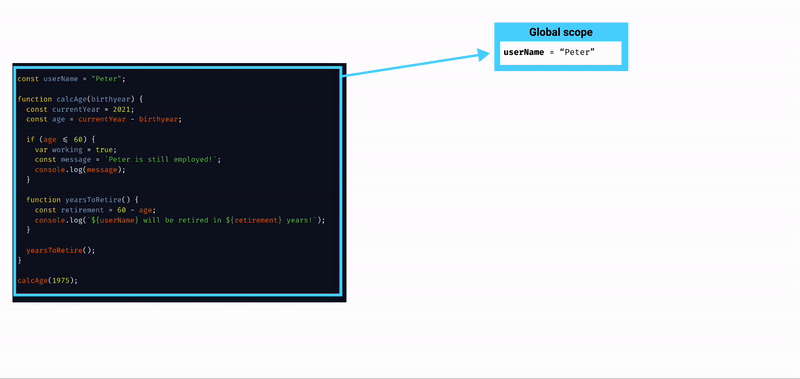
Task: Click the "Global scope" heading
Action: (561, 32)
